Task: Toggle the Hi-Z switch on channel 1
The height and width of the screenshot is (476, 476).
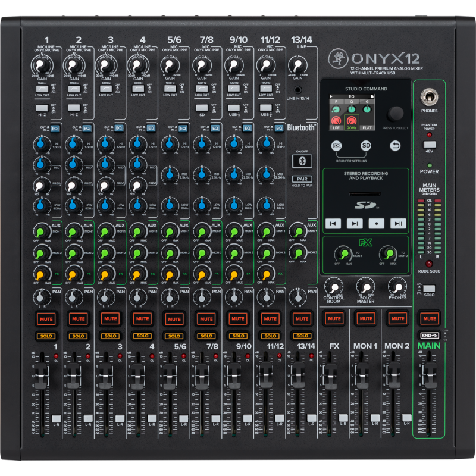Action: pos(42,108)
